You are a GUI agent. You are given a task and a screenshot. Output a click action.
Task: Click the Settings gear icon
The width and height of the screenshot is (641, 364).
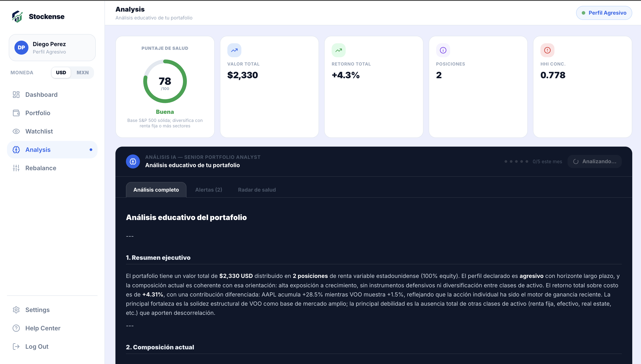[16, 310]
